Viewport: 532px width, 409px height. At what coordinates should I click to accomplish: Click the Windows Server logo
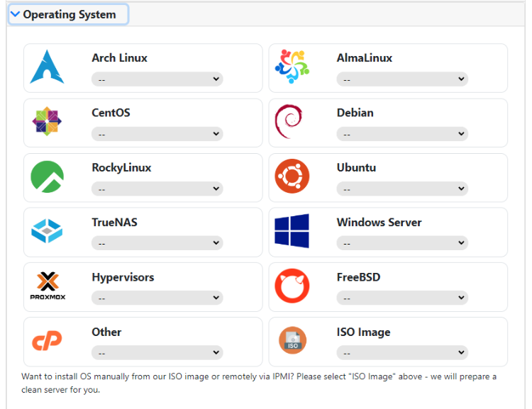(292, 232)
